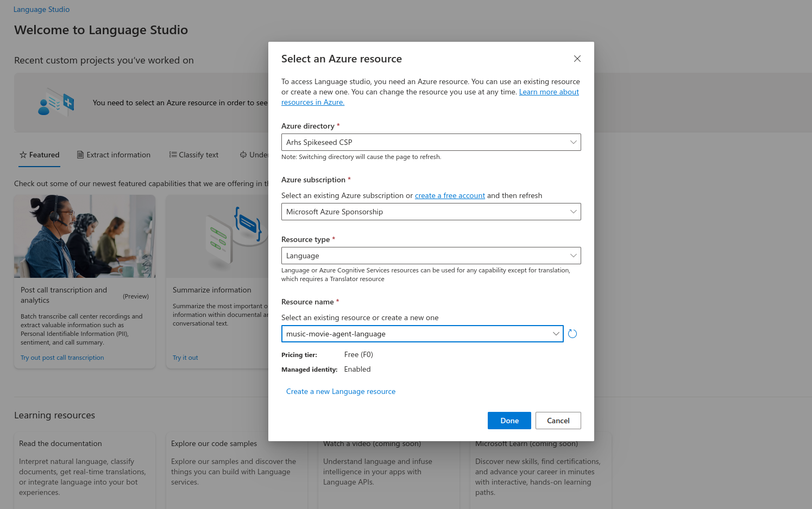Open the Microsoft Learn (coming soon) card
This screenshot has height=509, width=812.
541,470
